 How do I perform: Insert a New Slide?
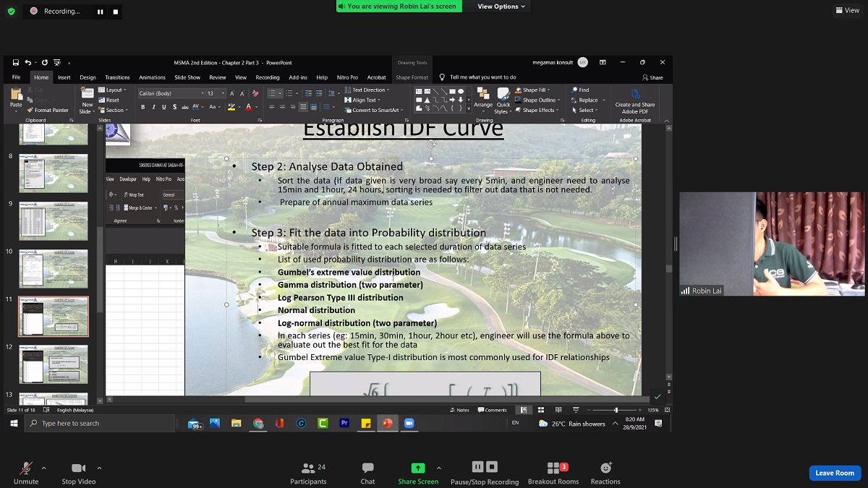coord(87,100)
